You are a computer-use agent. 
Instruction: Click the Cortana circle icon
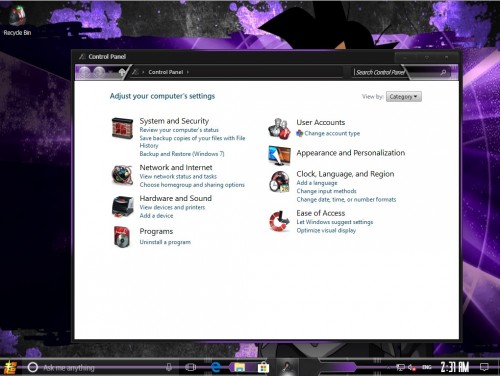[x=33, y=367]
